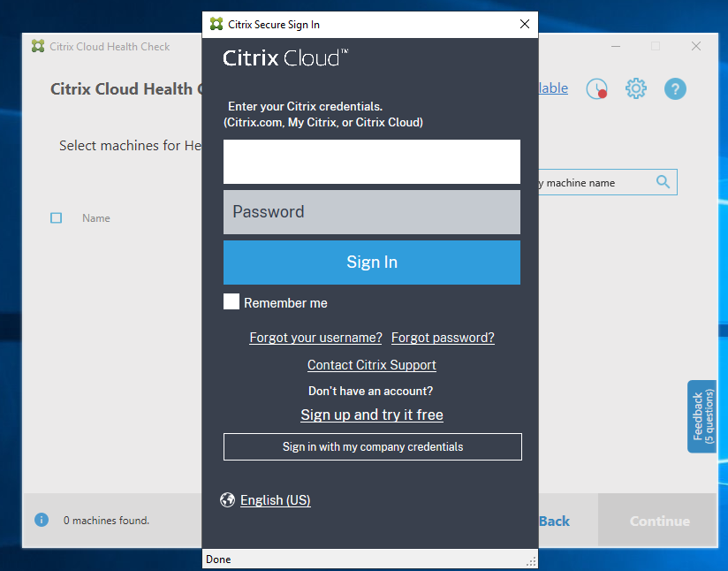Click Sign in with my company credentials
The height and width of the screenshot is (571, 728).
click(373, 447)
